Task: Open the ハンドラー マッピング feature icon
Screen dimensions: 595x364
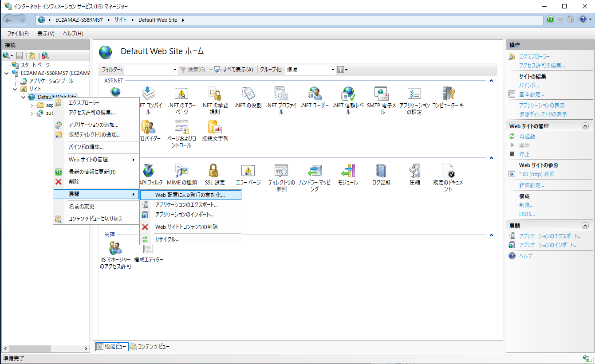Action: [x=315, y=171]
